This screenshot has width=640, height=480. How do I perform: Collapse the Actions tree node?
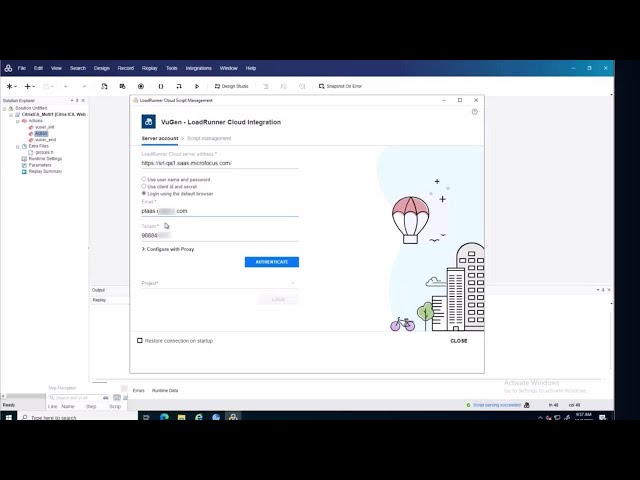(18, 121)
